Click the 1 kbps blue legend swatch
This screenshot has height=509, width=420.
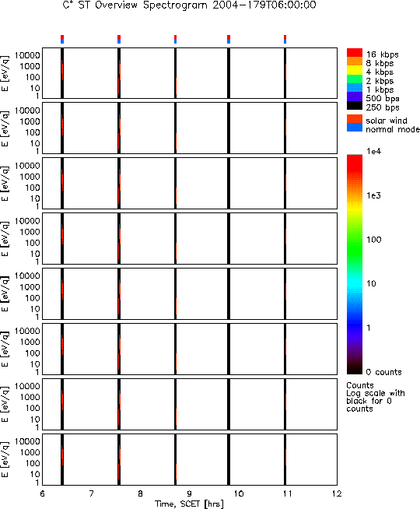pyautogui.click(x=355, y=88)
